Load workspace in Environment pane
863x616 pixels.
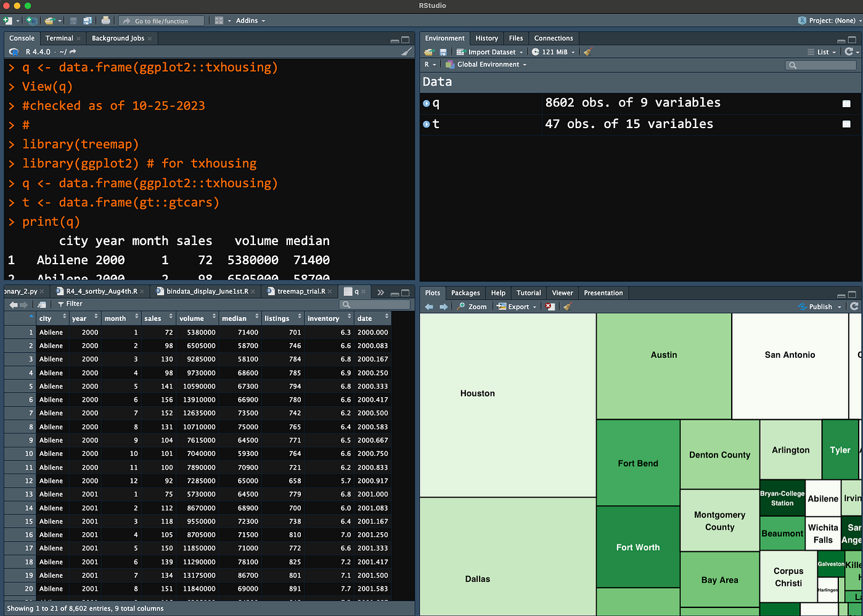[x=430, y=52]
